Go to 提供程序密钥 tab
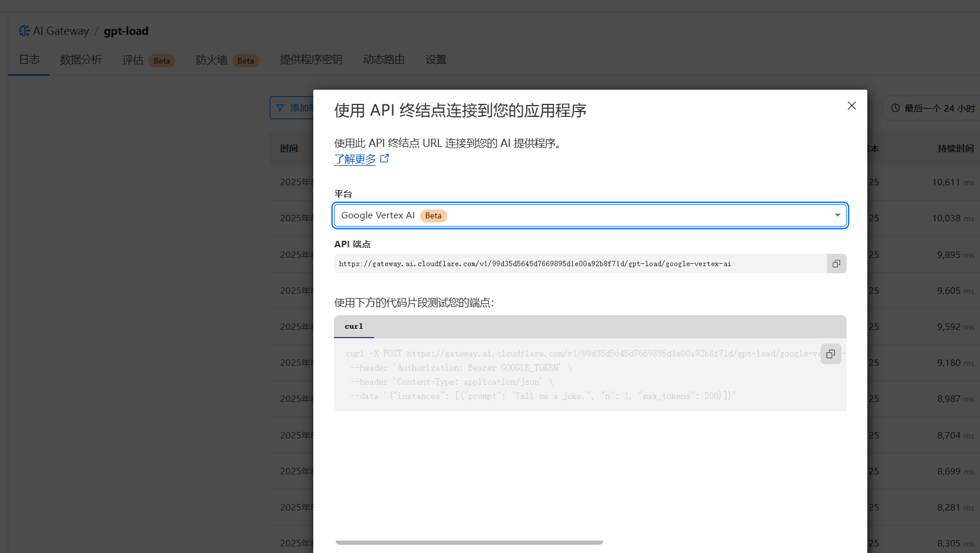Image resolution: width=980 pixels, height=553 pixels. click(x=311, y=60)
